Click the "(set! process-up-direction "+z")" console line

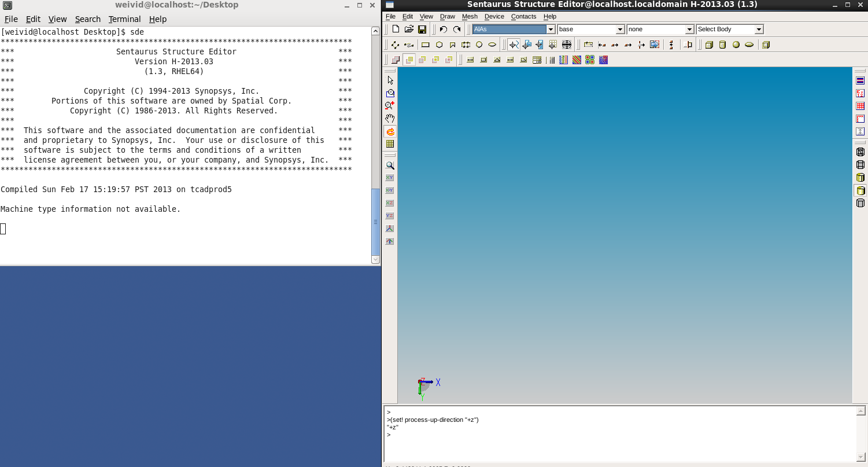coord(434,420)
